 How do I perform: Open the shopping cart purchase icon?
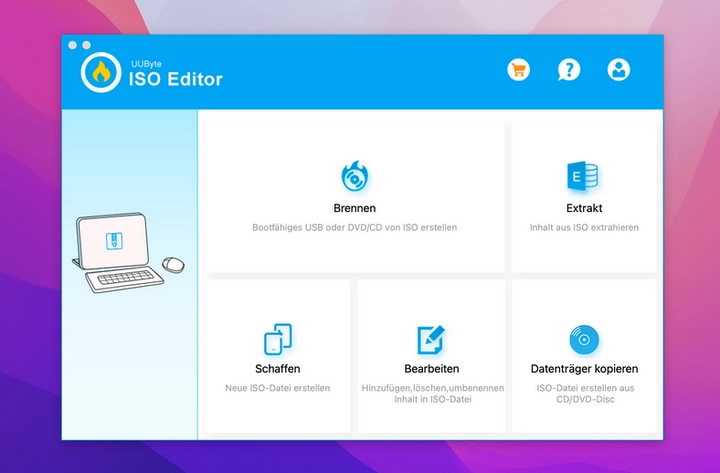518,70
